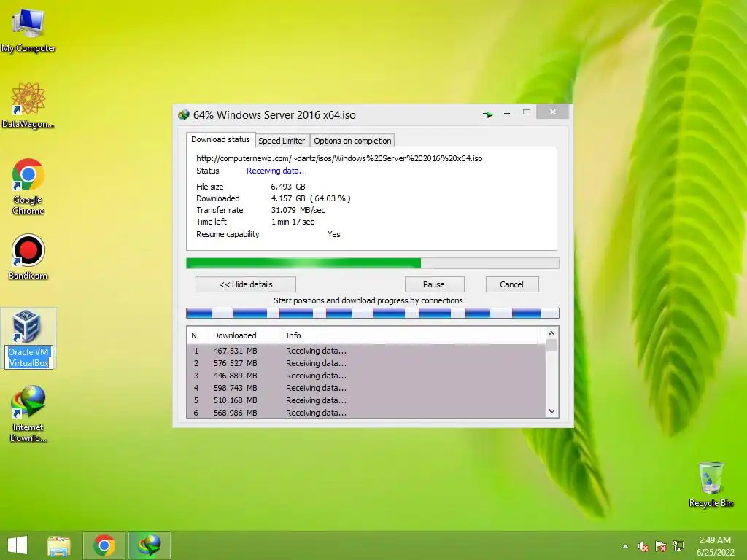Viewport: 747px width, 560px height.
Task: Select the Oracle VM VirtualBox desktop icon
Action: (x=28, y=338)
